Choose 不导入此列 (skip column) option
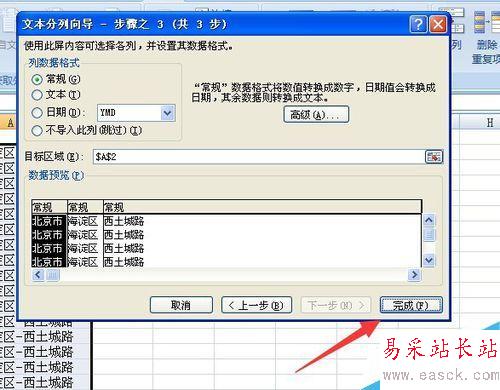500x390 pixels. [37, 130]
